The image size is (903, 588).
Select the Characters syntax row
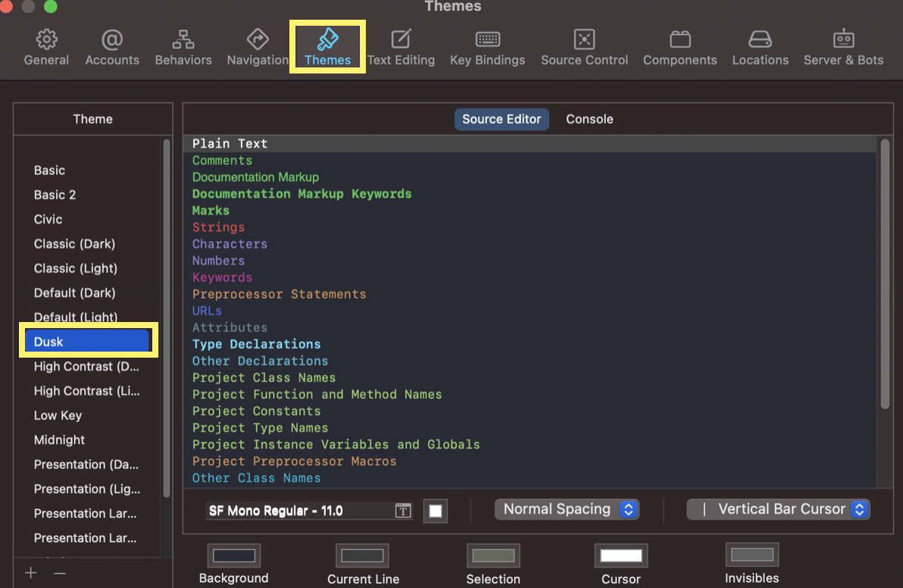click(x=530, y=244)
